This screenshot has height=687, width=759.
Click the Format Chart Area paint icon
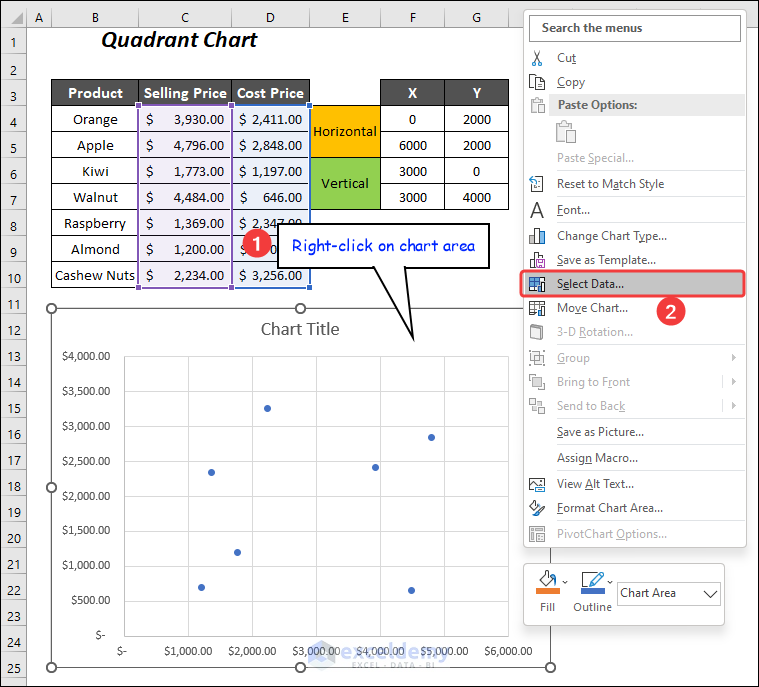537,508
